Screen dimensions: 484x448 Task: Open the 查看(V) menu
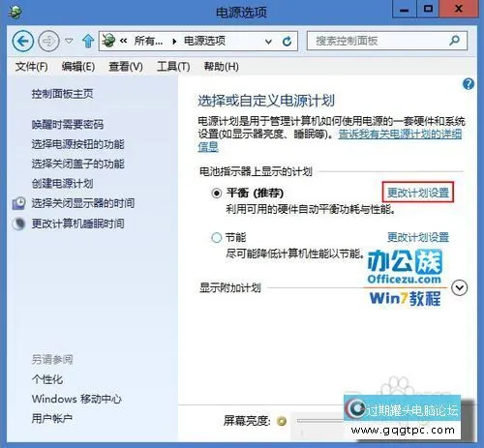(126, 67)
